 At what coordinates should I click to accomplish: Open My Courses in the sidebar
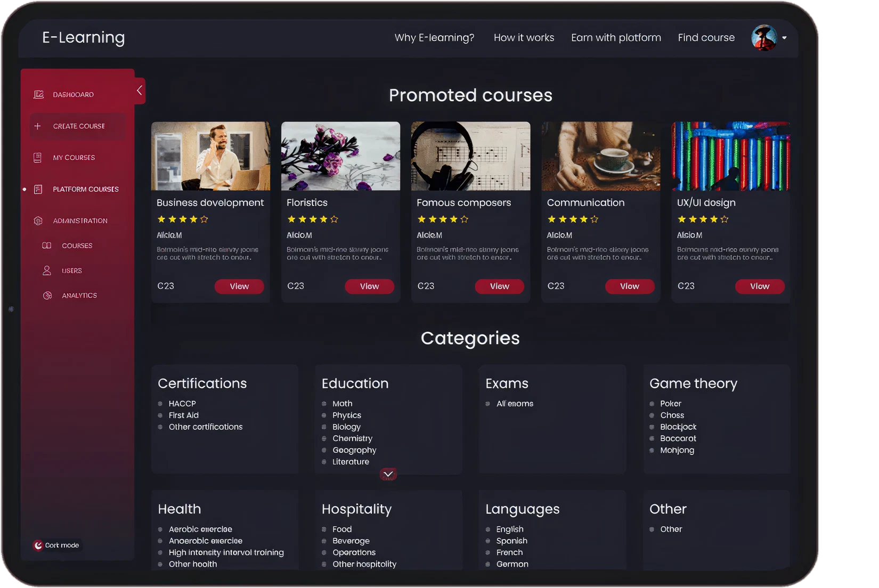tap(74, 157)
